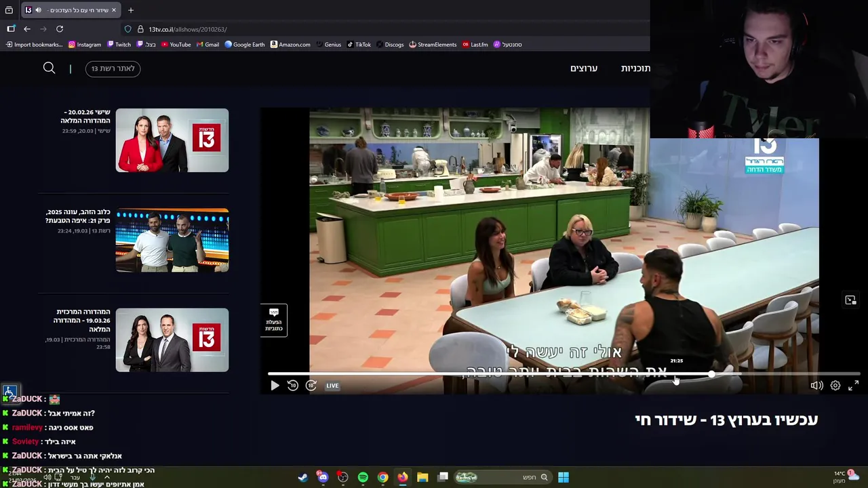Rewind the video 10 seconds
Image resolution: width=868 pixels, height=488 pixels.
[292, 386]
